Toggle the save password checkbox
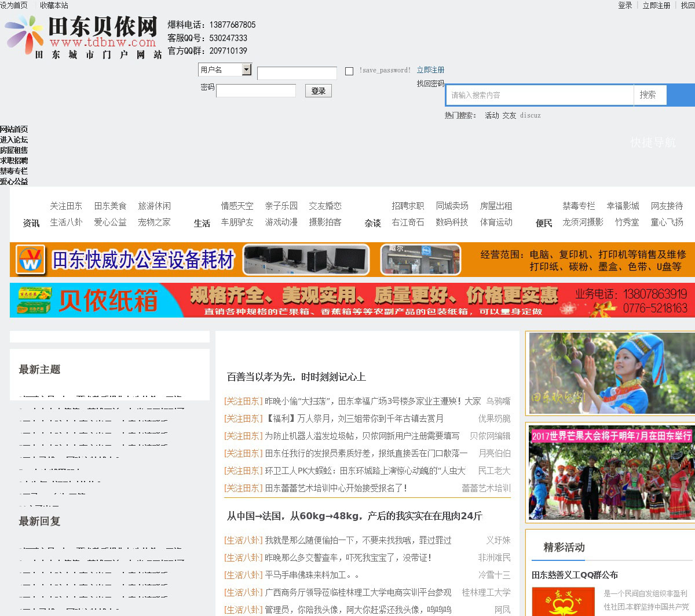The image size is (695, 616). [x=349, y=71]
